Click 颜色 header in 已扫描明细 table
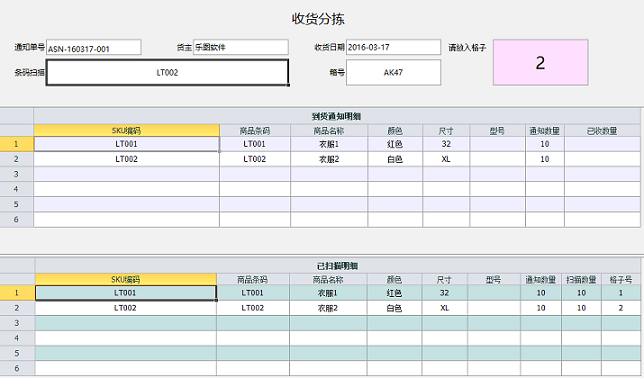The width and height of the screenshot is (644, 378). 394,280
